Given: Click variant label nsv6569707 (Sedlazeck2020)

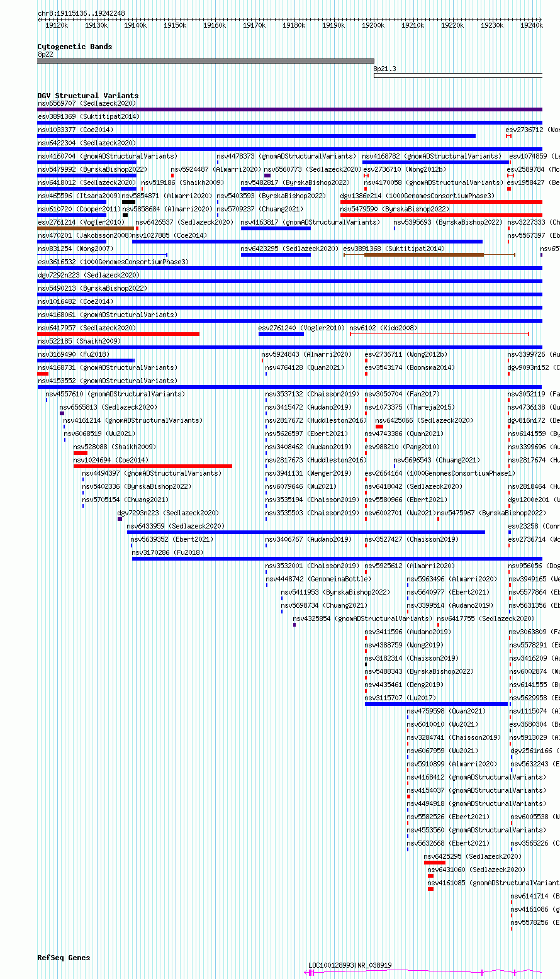Looking at the screenshot, I should click(87, 103).
